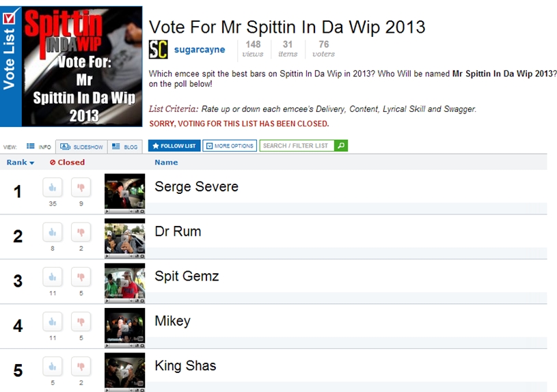Open the sugarcayne profile link

coord(199,50)
